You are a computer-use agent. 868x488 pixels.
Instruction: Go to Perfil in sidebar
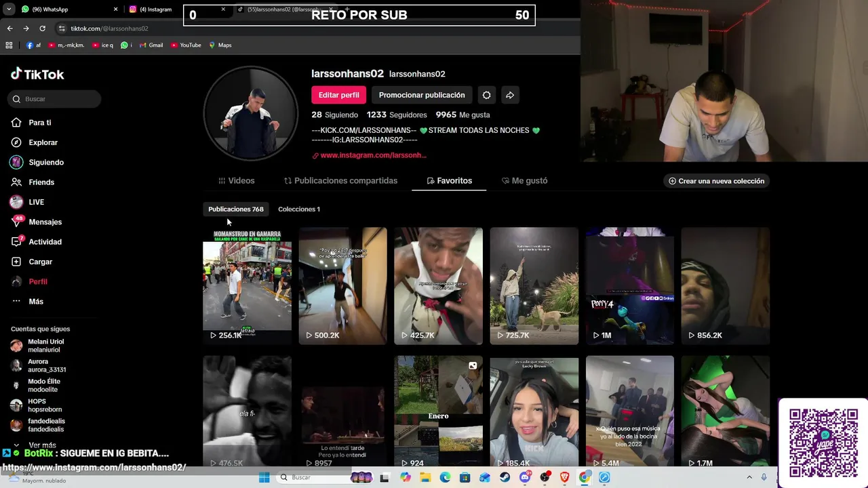click(29, 281)
